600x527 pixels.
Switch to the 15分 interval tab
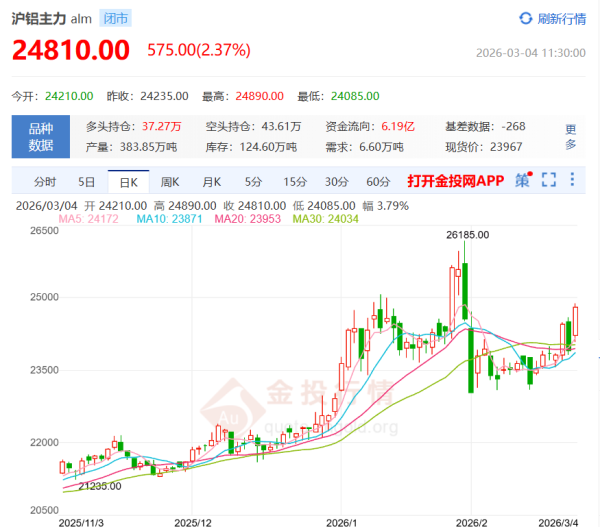click(295, 182)
